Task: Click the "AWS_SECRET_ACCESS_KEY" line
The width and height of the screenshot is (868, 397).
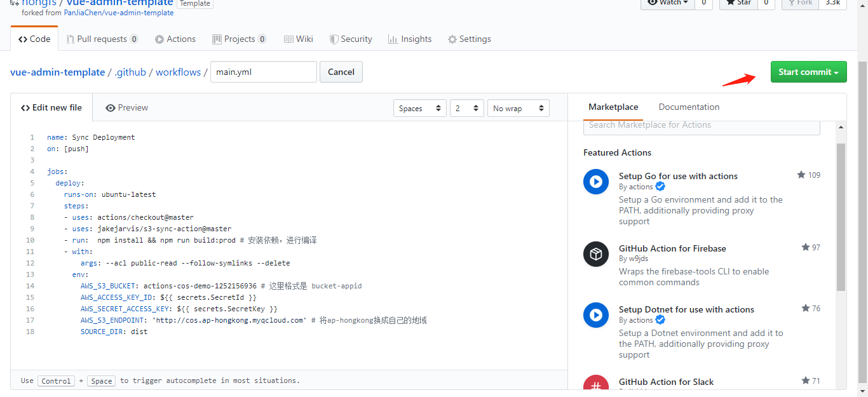Action: click(x=179, y=309)
